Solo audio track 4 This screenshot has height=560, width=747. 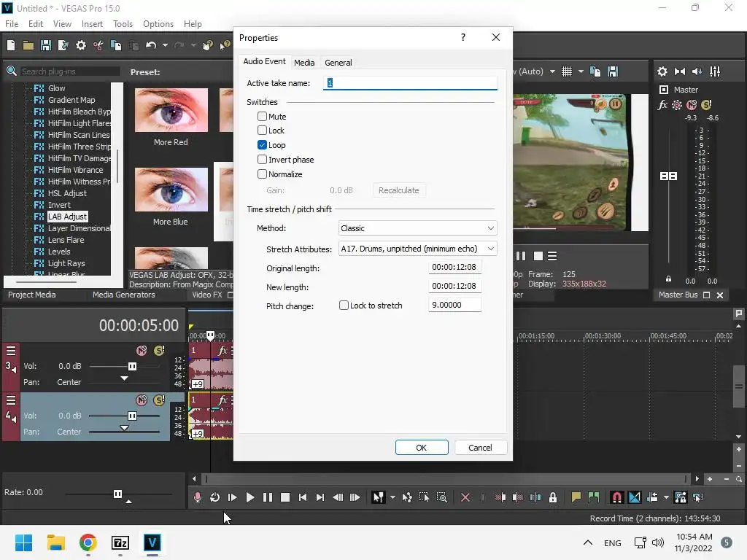[x=159, y=400]
